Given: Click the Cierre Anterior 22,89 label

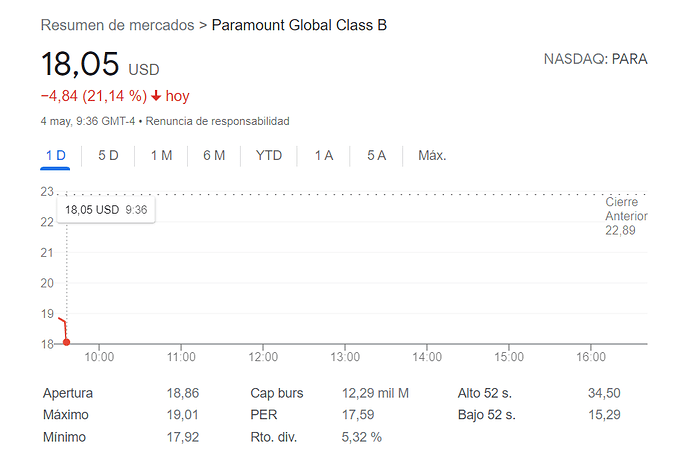Looking at the screenshot, I should pos(626,216).
